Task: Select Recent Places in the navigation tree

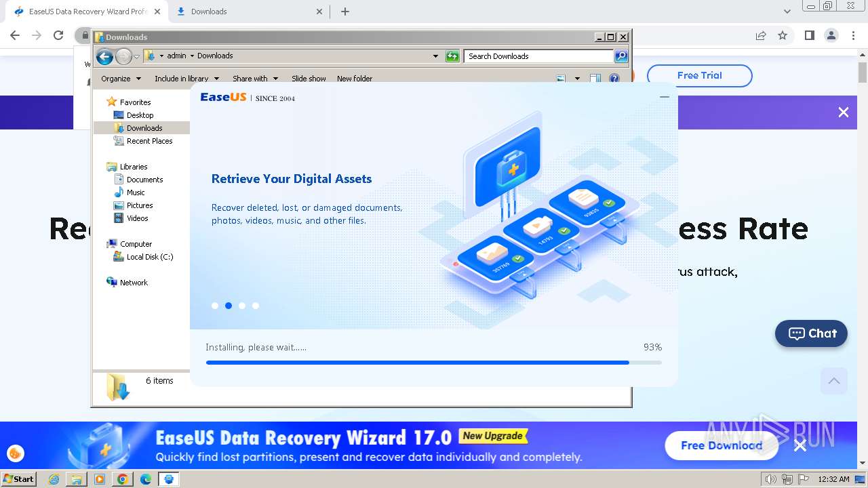Action: (x=149, y=141)
